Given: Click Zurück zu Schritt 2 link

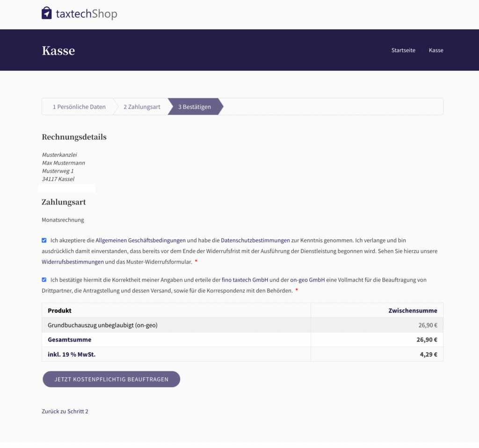Looking at the screenshot, I should (65, 412).
